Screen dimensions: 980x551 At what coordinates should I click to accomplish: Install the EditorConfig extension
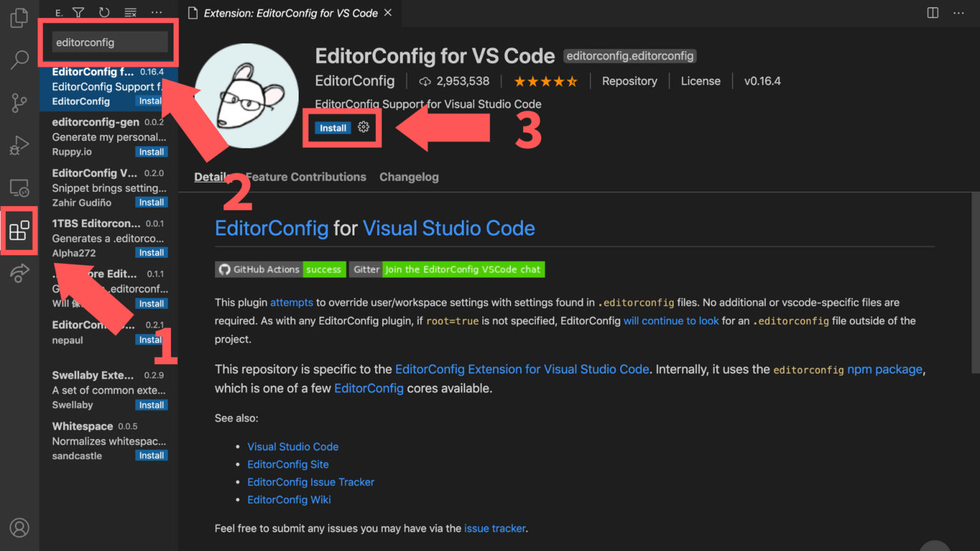pos(332,128)
